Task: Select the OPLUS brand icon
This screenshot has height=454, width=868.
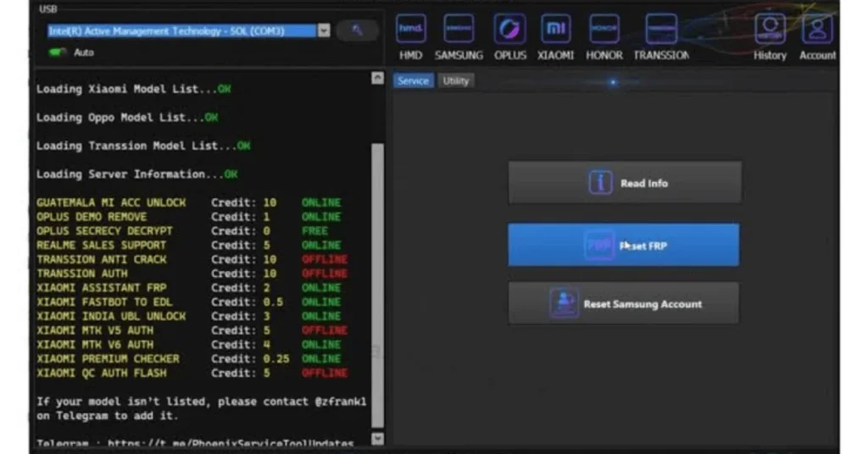Action: coord(509,29)
